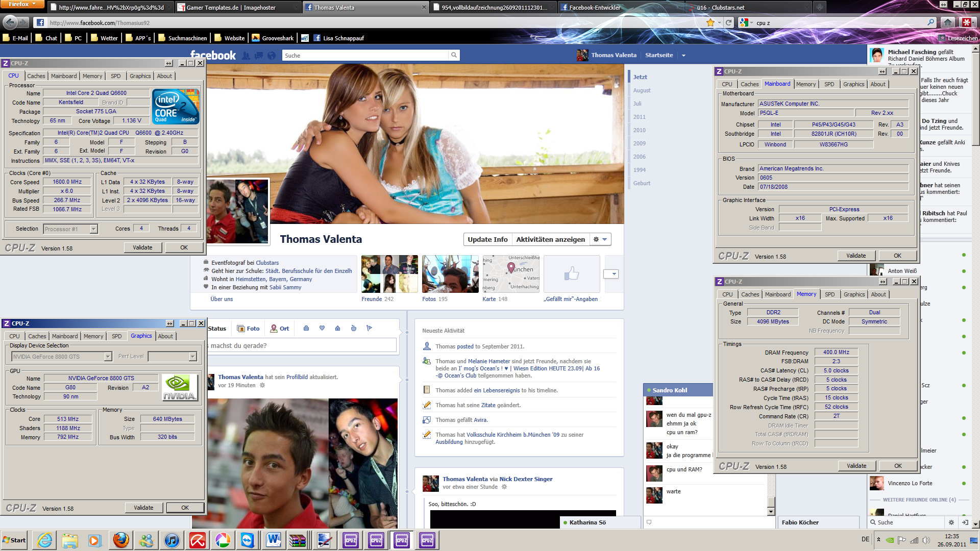
Task: Open the Clubstars employer link
Action: coord(267,263)
